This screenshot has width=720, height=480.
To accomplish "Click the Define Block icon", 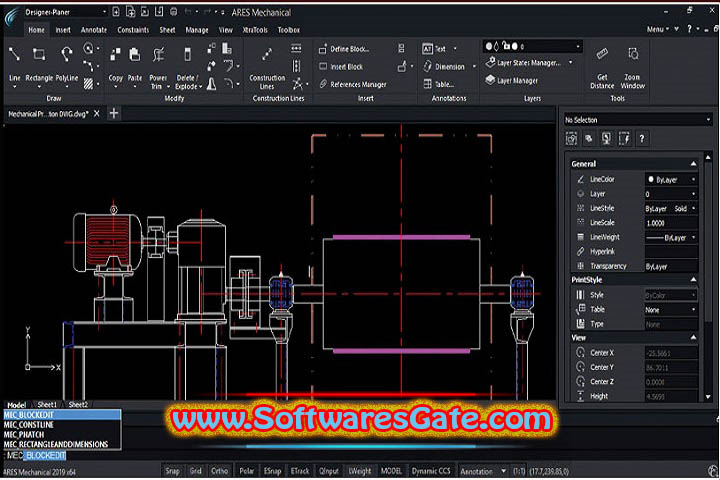I will point(323,49).
